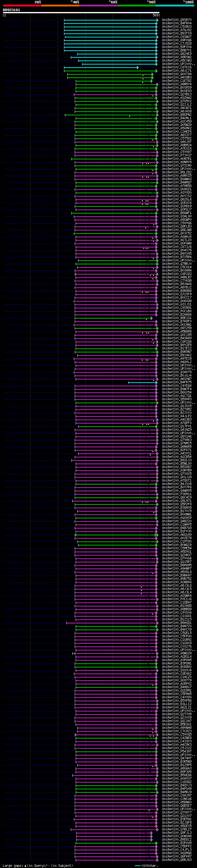Image resolution: width=197 pixels, height=868 pixels.
Task: Click hit label UniRef100_B1WW43
Action: click(x=177, y=179)
